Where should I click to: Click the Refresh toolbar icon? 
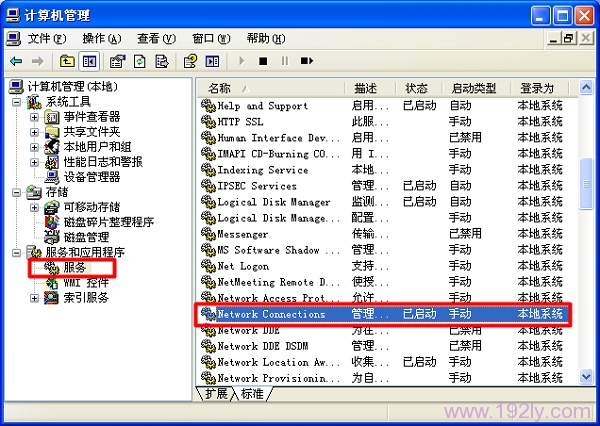click(140, 61)
